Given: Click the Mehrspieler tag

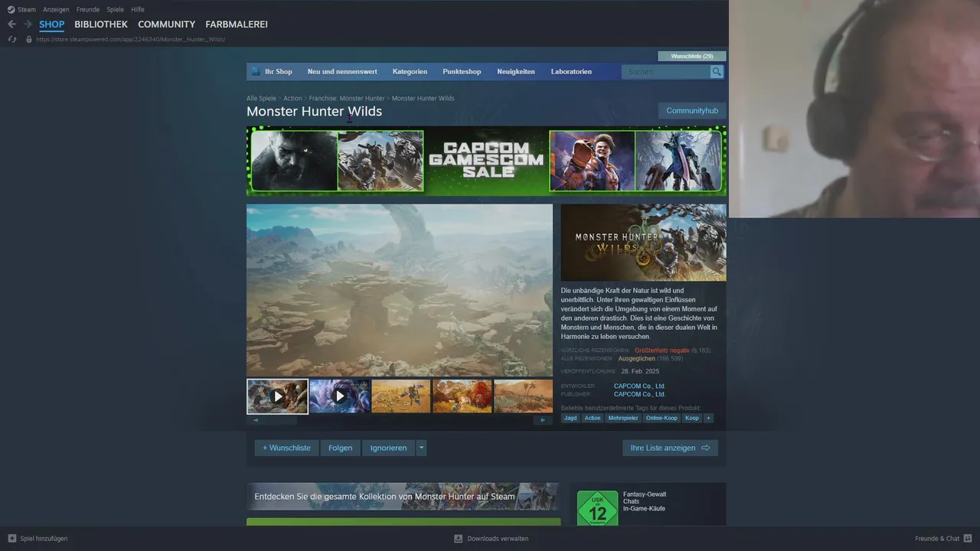Looking at the screenshot, I should 623,418.
